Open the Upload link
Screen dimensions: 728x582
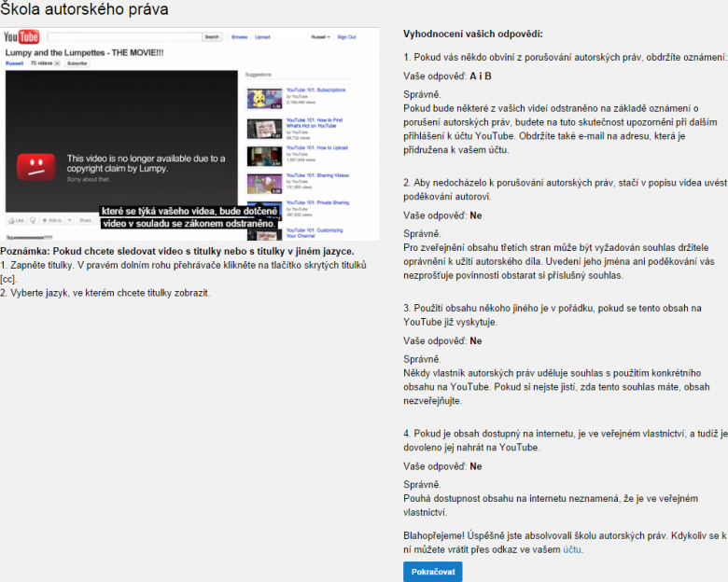262,37
